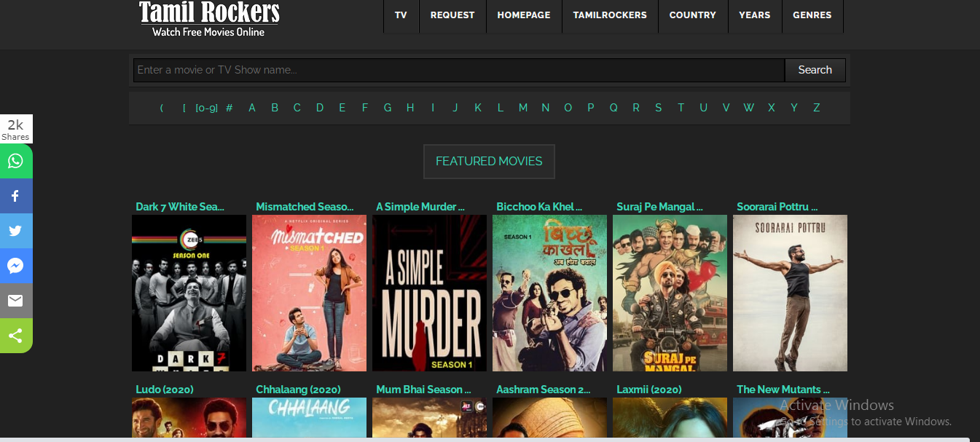The image size is (980, 442).
Task: Filter titles by letter K
Action: pyautogui.click(x=478, y=108)
